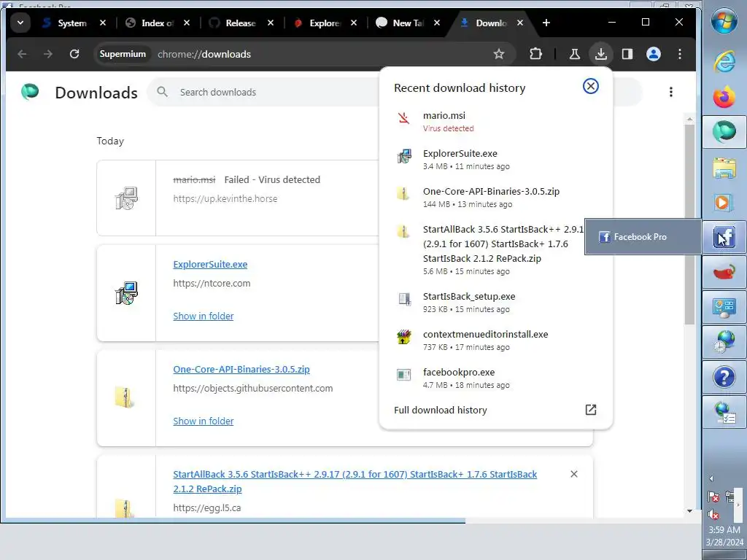This screenshot has width=747, height=560.
Task: Open Full download history
Action: point(495,410)
